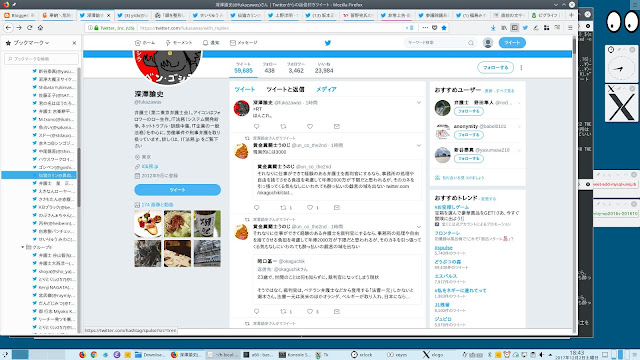Open page actions three-dot menu
Image resolution: width=640 pixels, height=360 pixels.
(x=425, y=28)
